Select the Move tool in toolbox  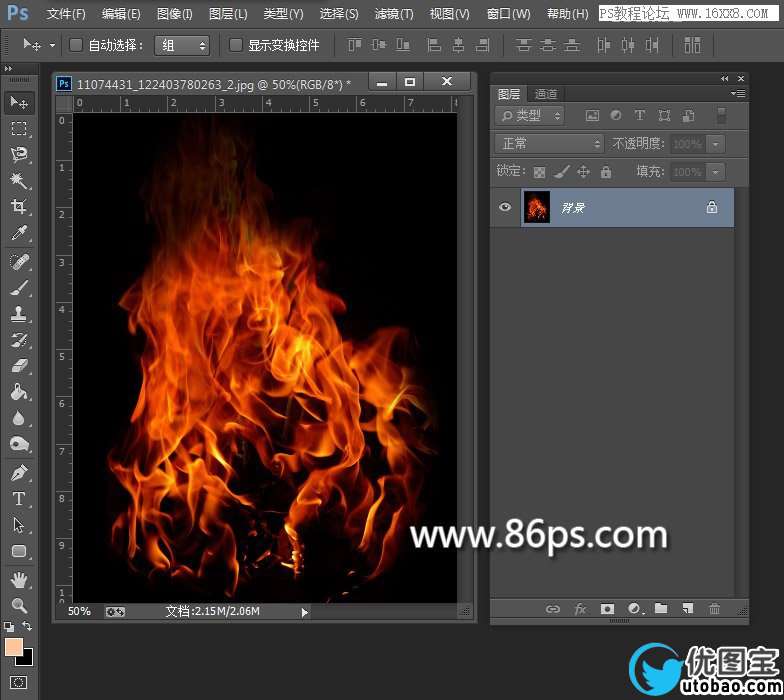coord(19,102)
